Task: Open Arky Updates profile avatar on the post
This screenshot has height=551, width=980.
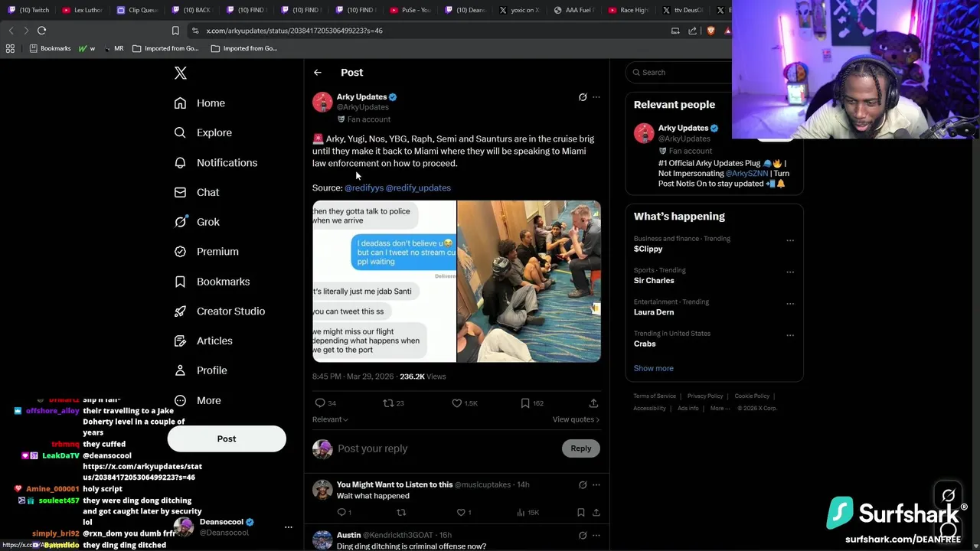Action: click(322, 102)
